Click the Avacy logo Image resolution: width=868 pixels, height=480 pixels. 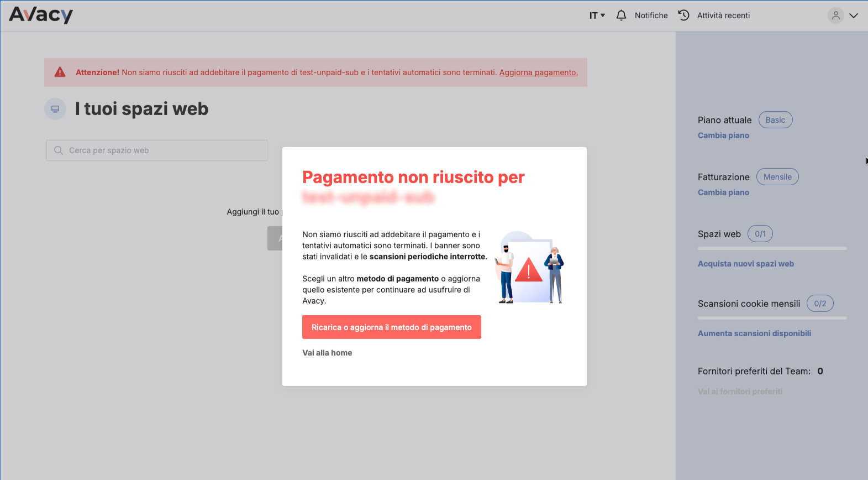click(41, 15)
